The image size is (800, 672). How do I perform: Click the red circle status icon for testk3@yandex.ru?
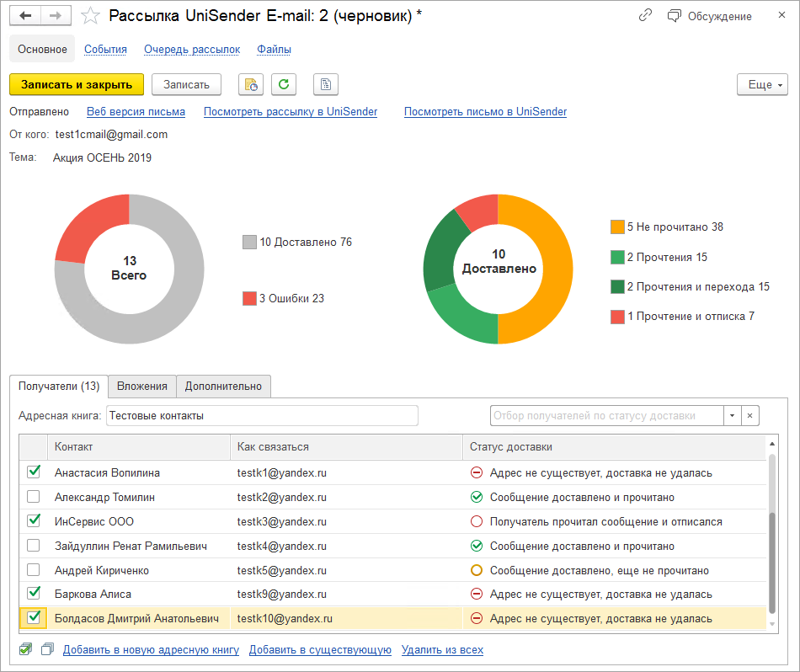(477, 521)
